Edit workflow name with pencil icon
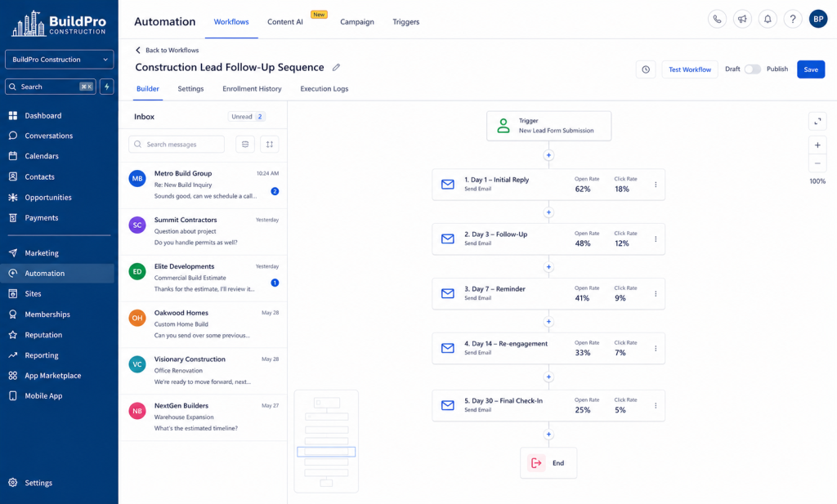837x504 pixels. pyautogui.click(x=336, y=67)
